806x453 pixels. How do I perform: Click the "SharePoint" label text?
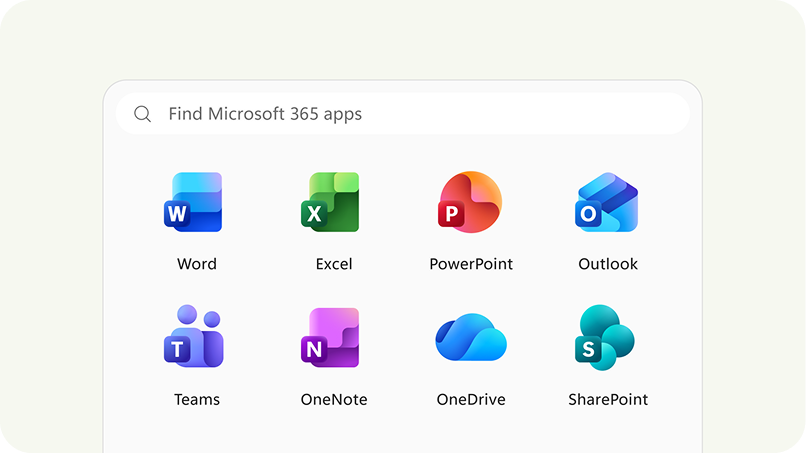608,400
